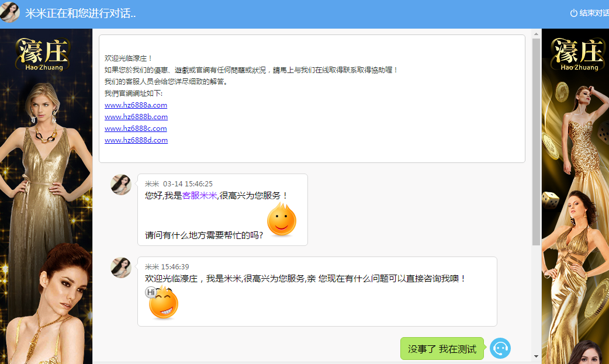Click the purple 客服米米 link text
The image size is (609, 364).
199,195
